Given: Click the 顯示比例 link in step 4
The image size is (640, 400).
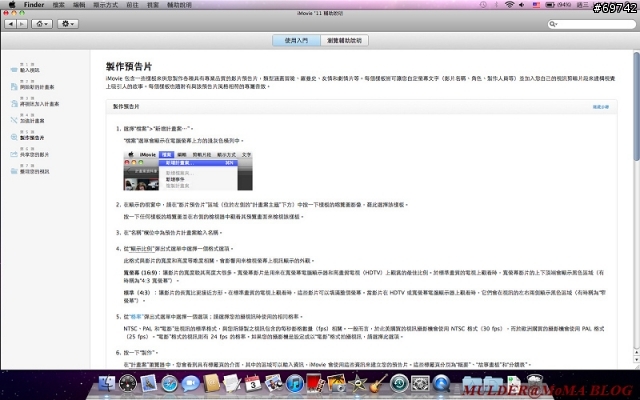Looking at the screenshot, I should click(x=142, y=249).
